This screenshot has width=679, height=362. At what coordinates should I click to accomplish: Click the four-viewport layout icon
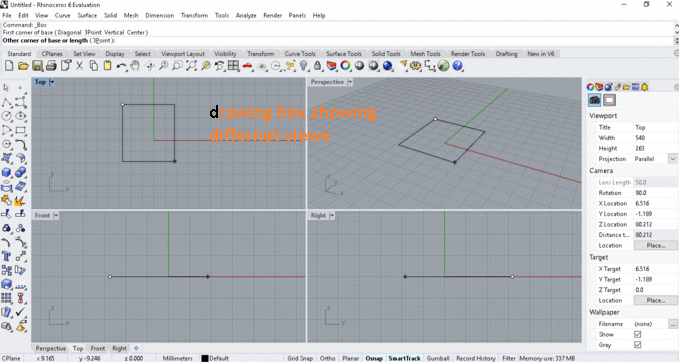pyautogui.click(x=233, y=65)
